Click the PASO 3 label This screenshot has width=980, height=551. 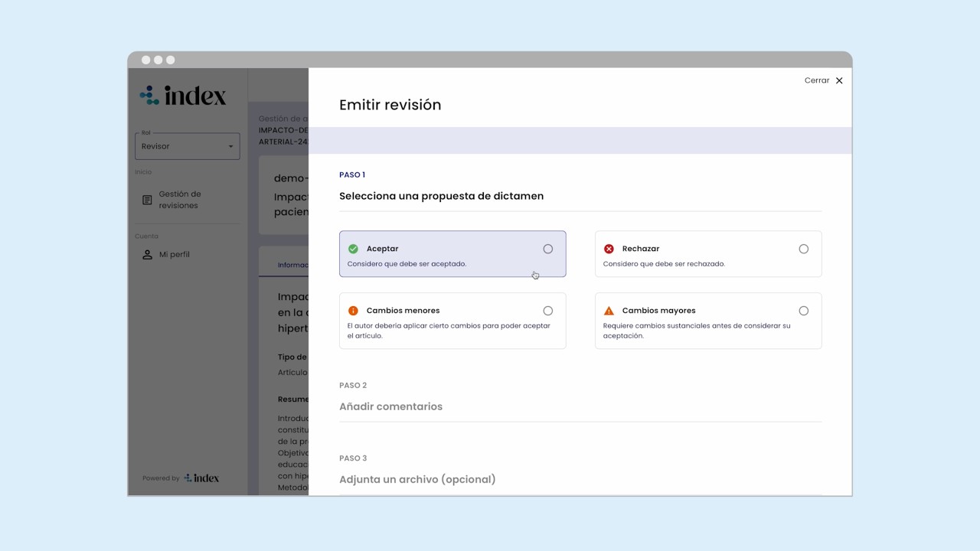coord(353,458)
